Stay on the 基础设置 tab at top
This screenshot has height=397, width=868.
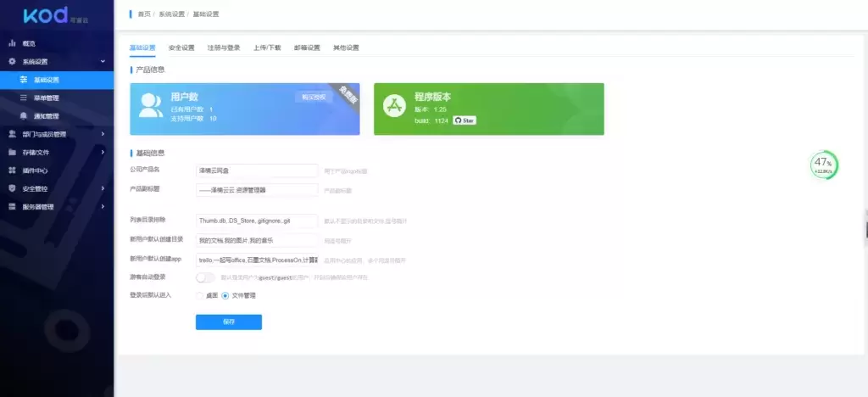click(x=142, y=48)
